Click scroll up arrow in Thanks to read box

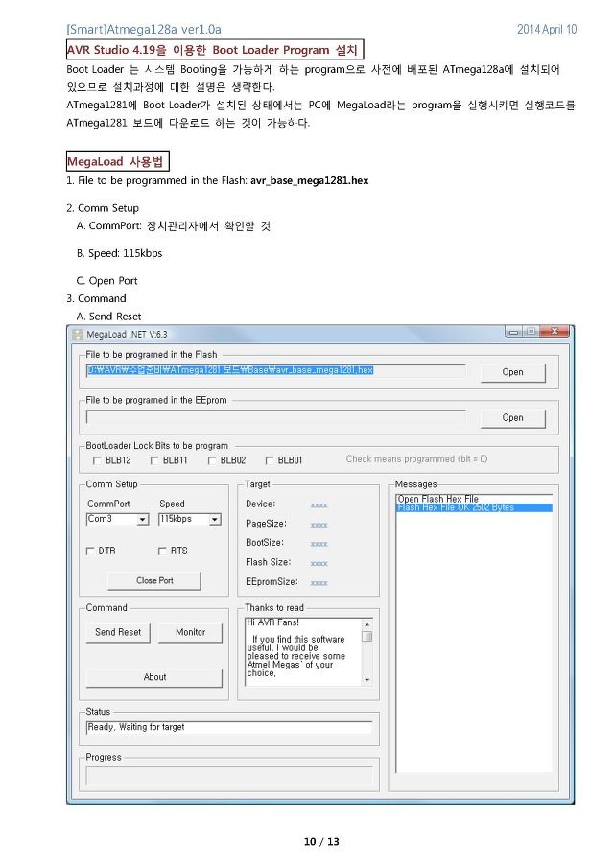tap(366, 624)
